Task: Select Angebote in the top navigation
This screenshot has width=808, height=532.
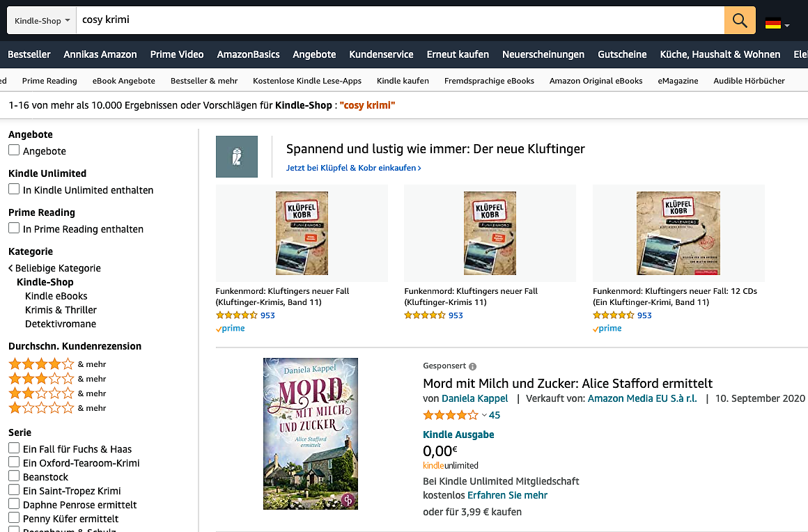Action: point(314,54)
